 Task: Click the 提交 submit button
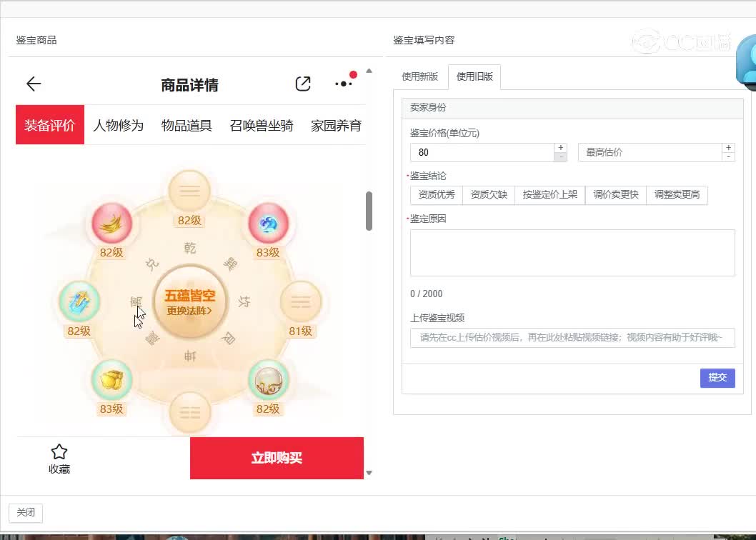(717, 378)
